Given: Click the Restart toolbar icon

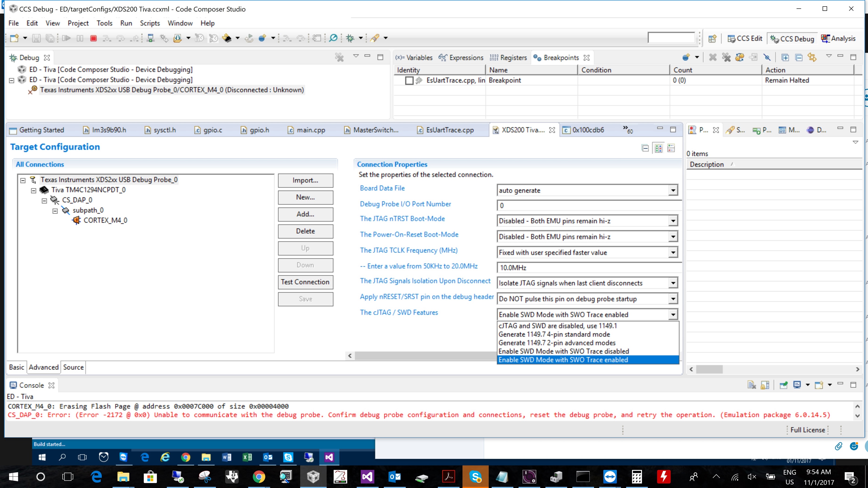Looking at the screenshot, I should [x=249, y=38].
